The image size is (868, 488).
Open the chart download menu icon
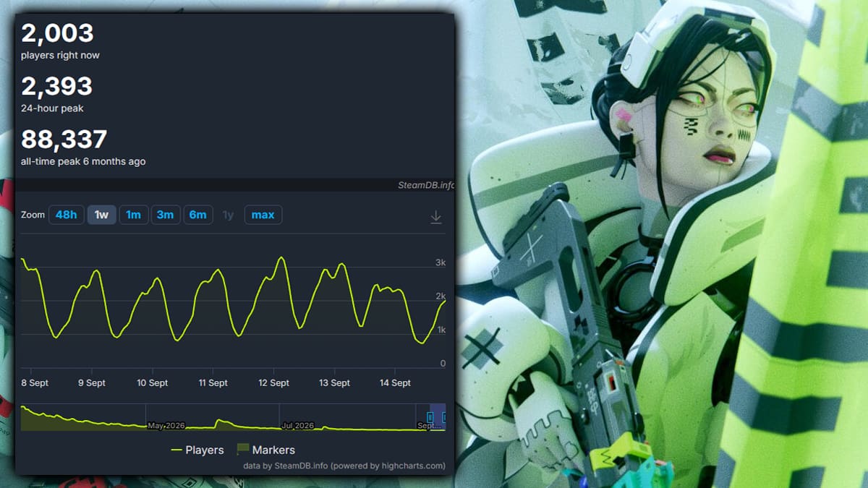435,217
